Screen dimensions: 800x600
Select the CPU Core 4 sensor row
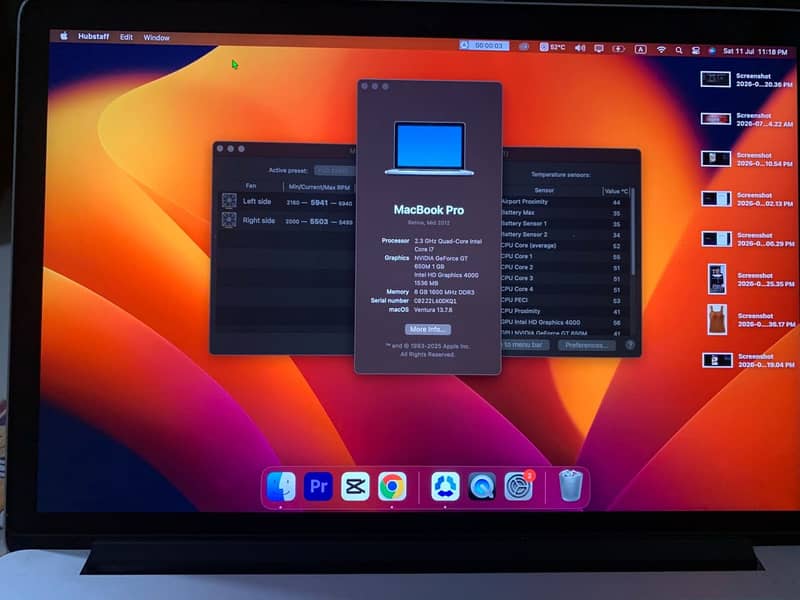[564, 289]
